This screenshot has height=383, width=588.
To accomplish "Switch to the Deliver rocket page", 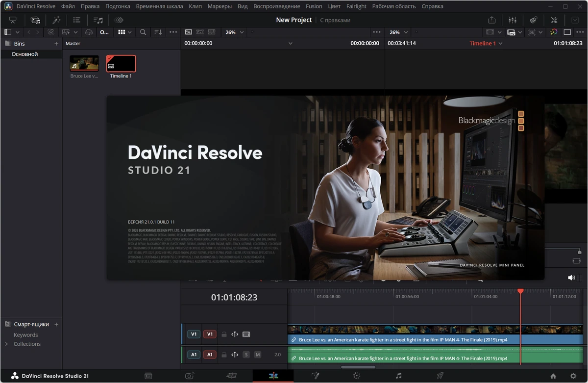I will pyautogui.click(x=440, y=376).
